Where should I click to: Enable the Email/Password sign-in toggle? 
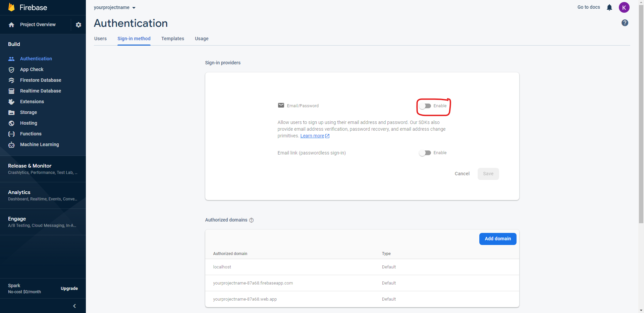426,106
